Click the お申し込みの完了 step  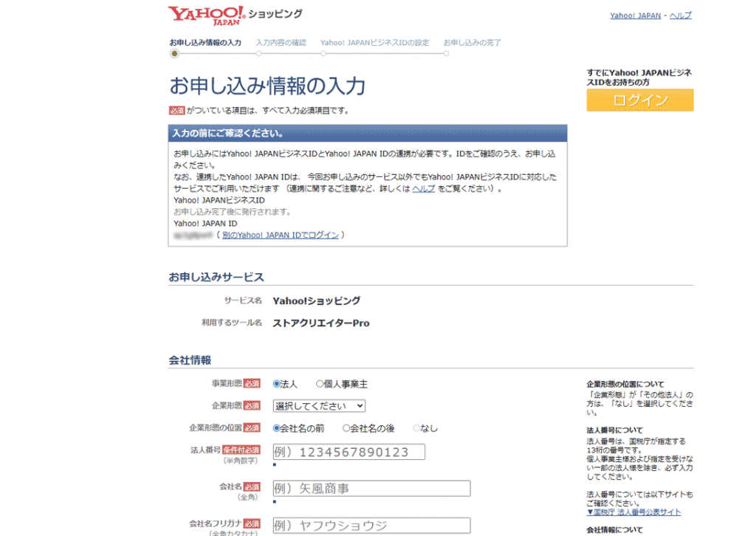pos(472,43)
